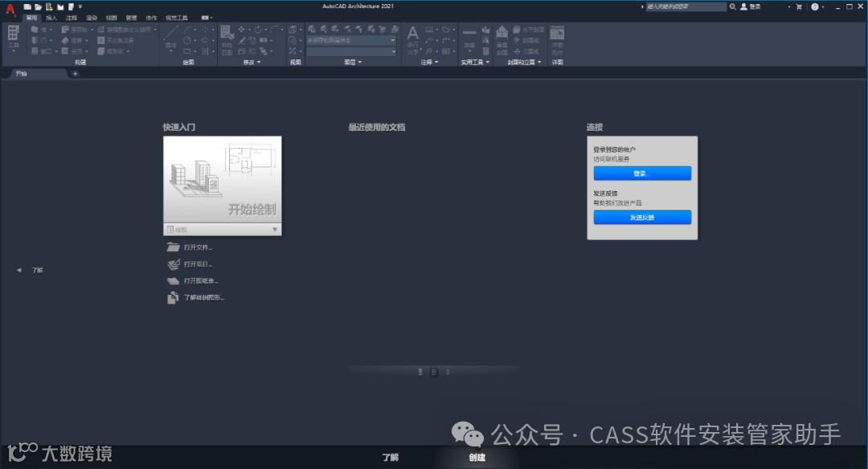Select the 窗口 window tool
868x469 pixels.
(43, 51)
